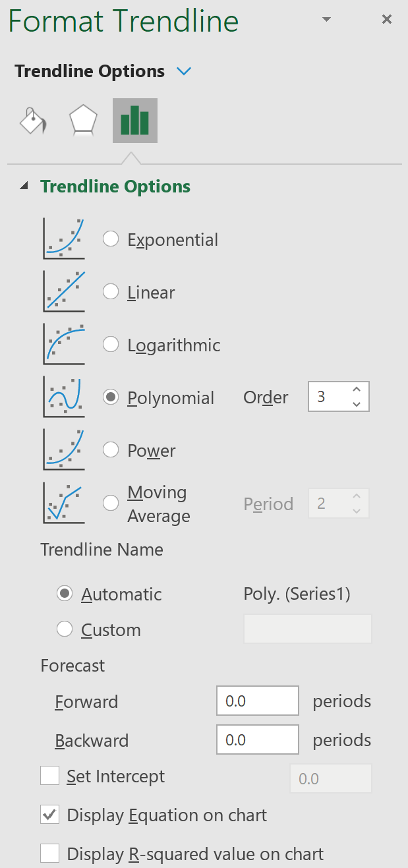This screenshot has width=408, height=868.
Task: Select the Linear trendline radio button
Action: pyautogui.click(x=110, y=291)
